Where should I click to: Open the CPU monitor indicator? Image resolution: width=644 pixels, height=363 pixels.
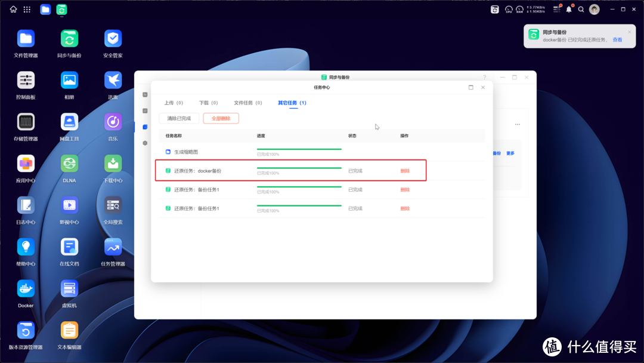[x=509, y=9]
